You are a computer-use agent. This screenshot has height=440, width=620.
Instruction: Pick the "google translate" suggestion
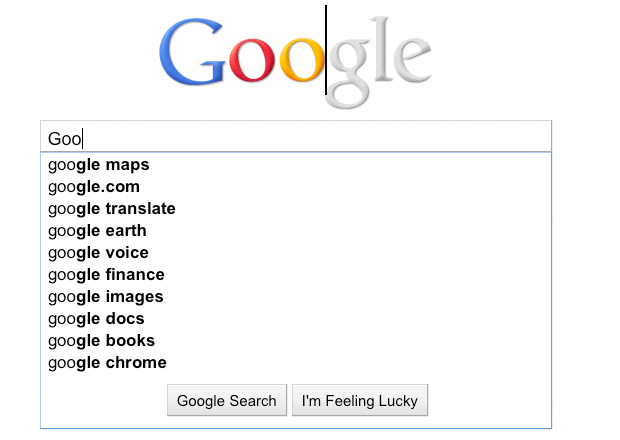[112, 209]
